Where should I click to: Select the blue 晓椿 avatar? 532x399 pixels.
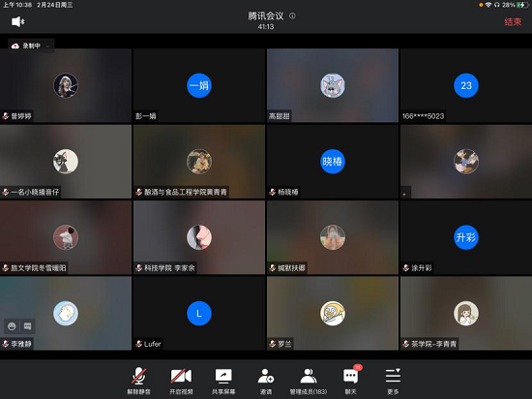point(333,162)
